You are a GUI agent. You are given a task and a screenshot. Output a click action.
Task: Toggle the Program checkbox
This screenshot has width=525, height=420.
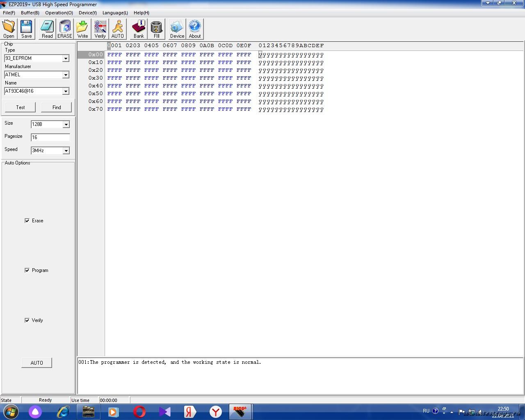pos(27,270)
